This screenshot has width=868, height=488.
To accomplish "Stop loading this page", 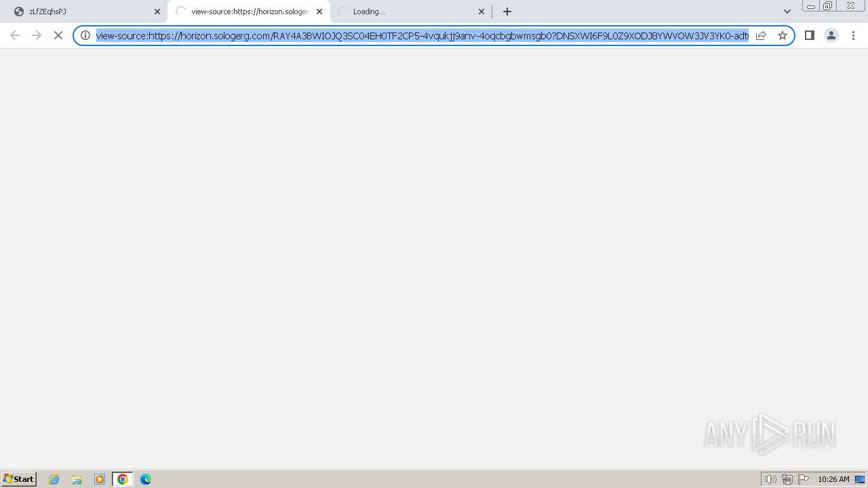I will [58, 35].
